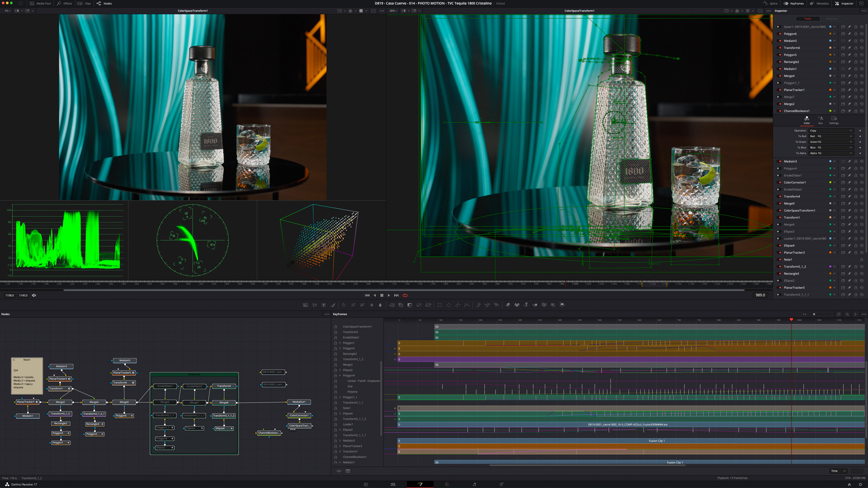868x488 pixels.
Task: Add a Resize node from toolbar
Action: tap(419, 305)
